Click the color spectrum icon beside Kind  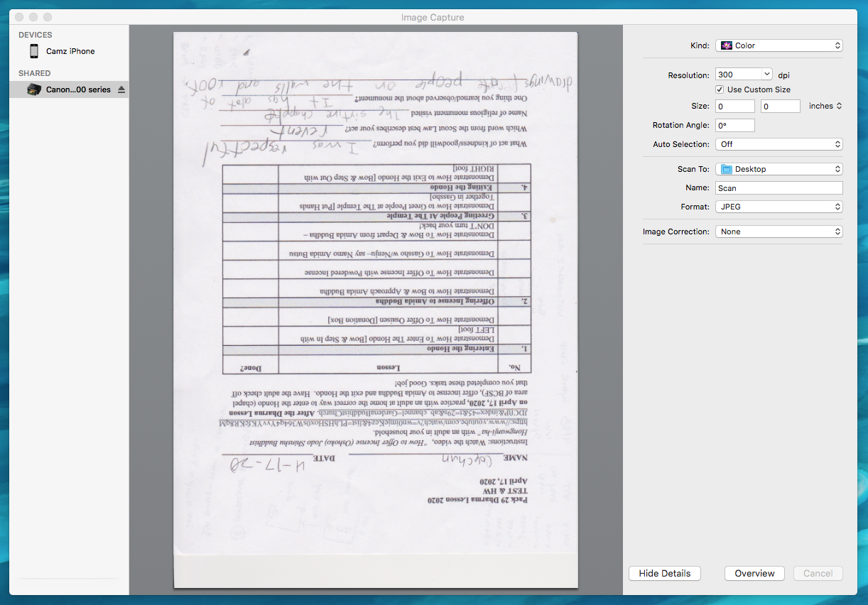click(725, 45)
